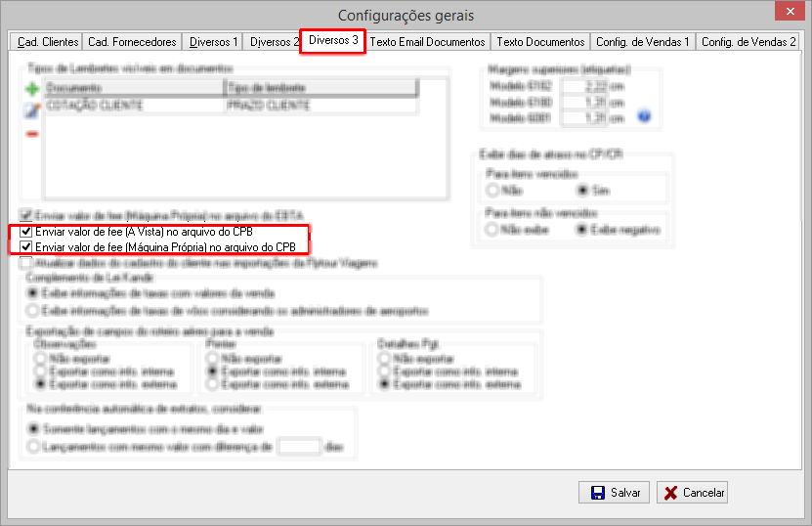Select Não exportar under Detalhes Pgt.
The height and width of the screenshot is (526, 812).
[384, 358]
